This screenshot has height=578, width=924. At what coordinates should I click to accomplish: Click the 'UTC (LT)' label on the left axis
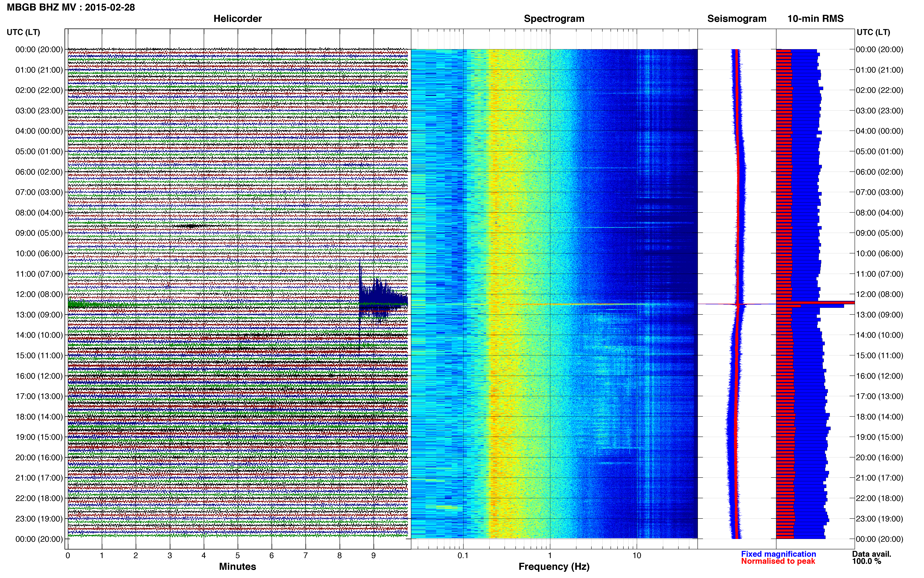pyautogui.click(x=23, y=33)
